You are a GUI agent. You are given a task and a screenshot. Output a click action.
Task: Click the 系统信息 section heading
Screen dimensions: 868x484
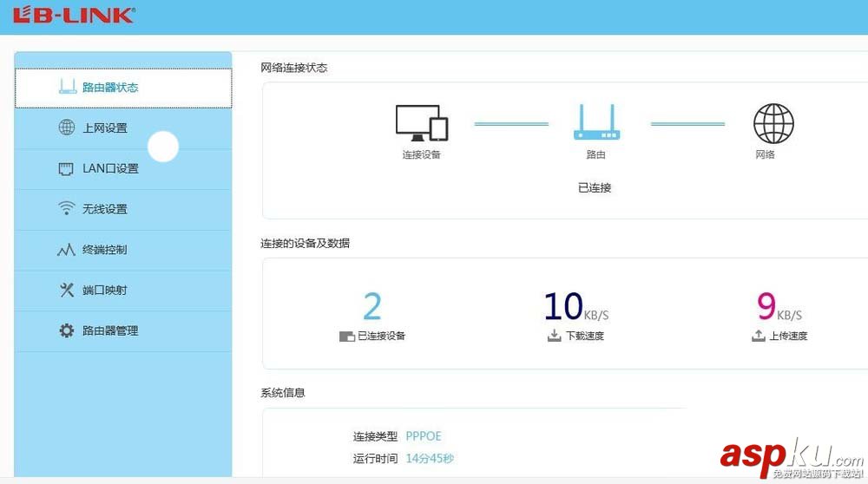[x=283, y=393]
